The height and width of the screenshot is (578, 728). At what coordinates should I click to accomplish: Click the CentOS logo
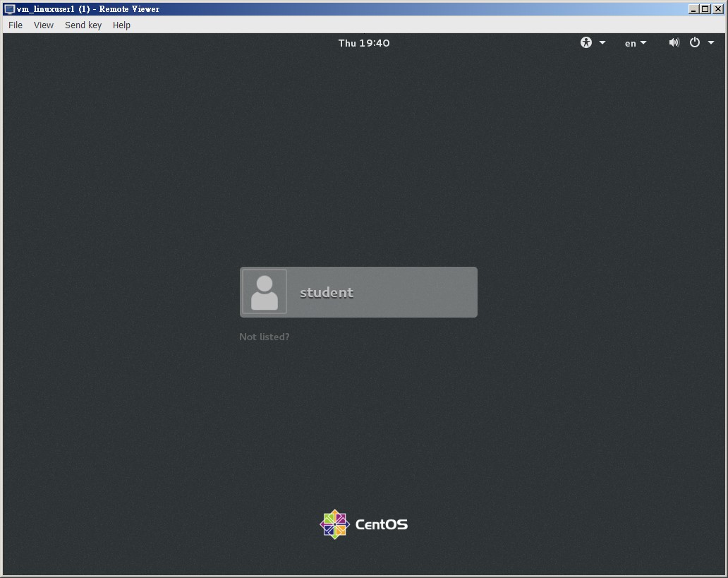click(x=334, y=524)
